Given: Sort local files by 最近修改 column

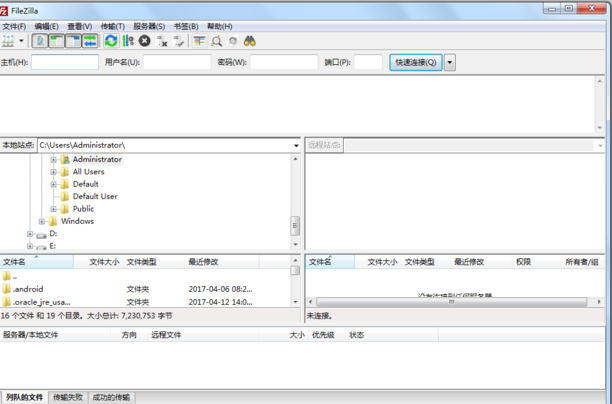Looking at the screenshot, I should click(222, 262).
